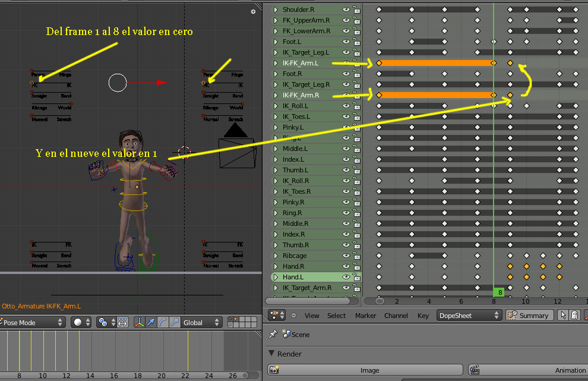Click the Animation render button
This screenshot has height=381, width=588.
point(528,370)
